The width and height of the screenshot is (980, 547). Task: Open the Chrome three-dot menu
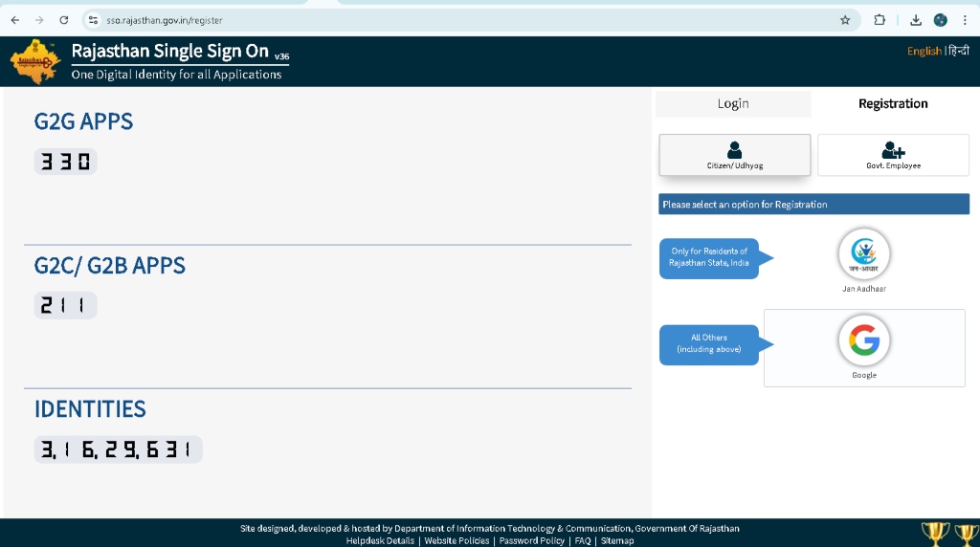point(965,20)
